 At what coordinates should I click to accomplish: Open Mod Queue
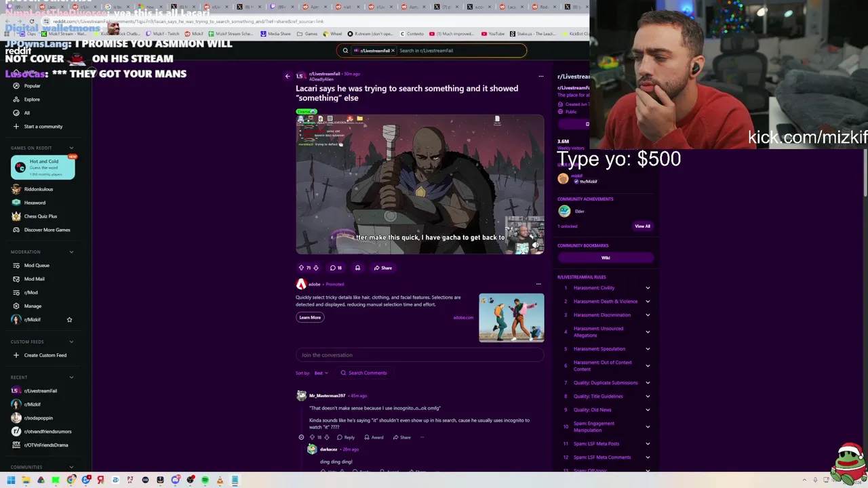37,266
